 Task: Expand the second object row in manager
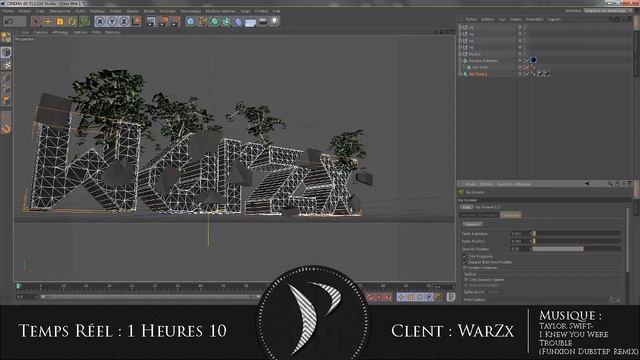pyautogui.click(x=460, y=34)
